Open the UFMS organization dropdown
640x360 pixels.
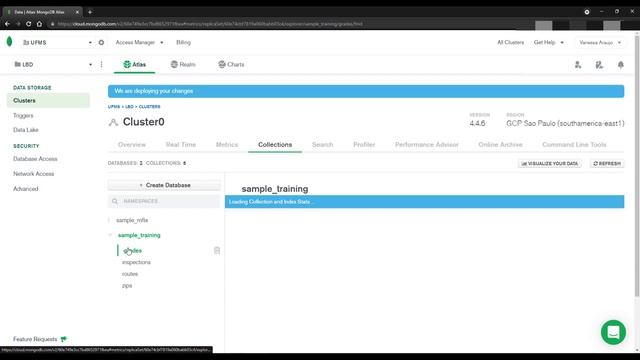click(57, 42)
